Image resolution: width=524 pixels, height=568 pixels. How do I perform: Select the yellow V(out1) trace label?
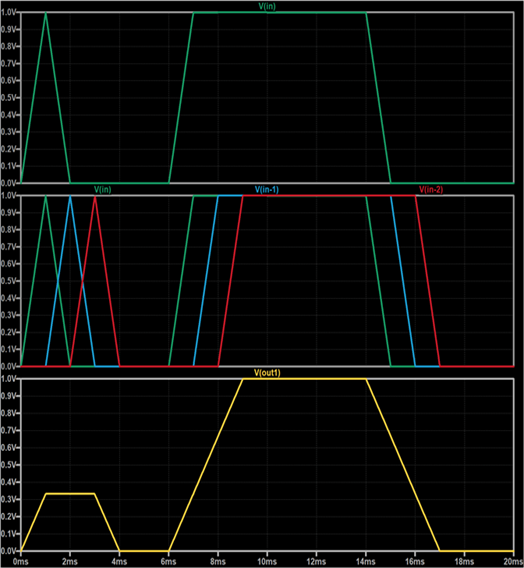point(267,373)
